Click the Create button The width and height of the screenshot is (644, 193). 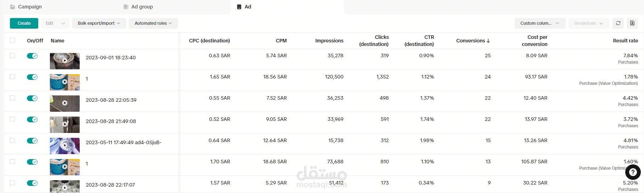point(24,23)
